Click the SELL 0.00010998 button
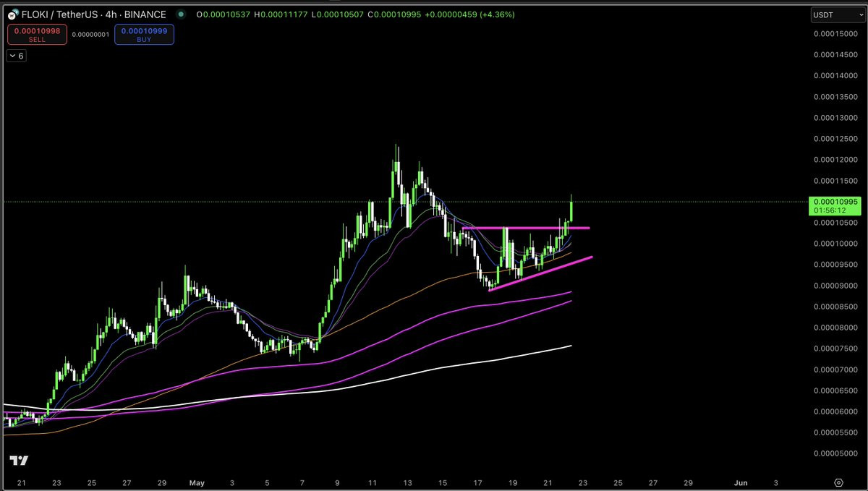Screen dimensions: 868x491 37,35
